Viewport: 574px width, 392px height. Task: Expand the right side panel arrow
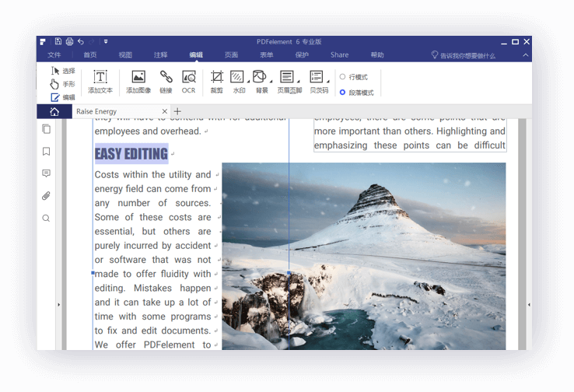529,305
